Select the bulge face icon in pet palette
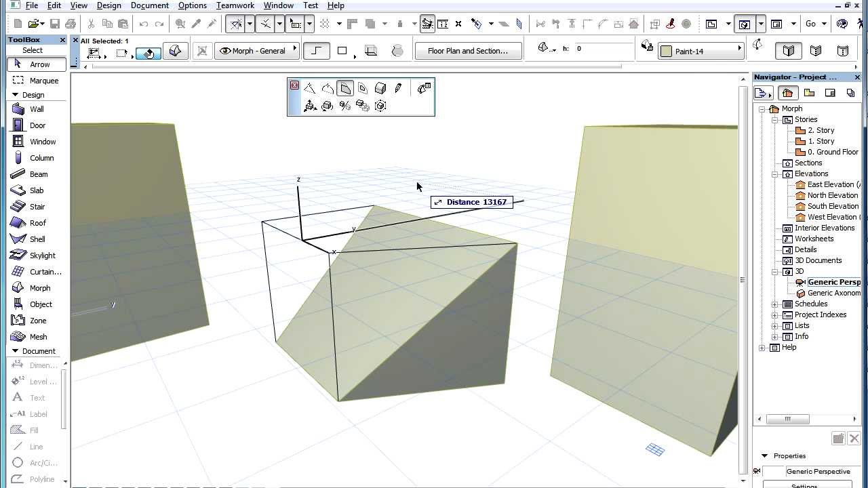Image resolution: width=868 pixels, height=488 pixels. tap(380, 88)
